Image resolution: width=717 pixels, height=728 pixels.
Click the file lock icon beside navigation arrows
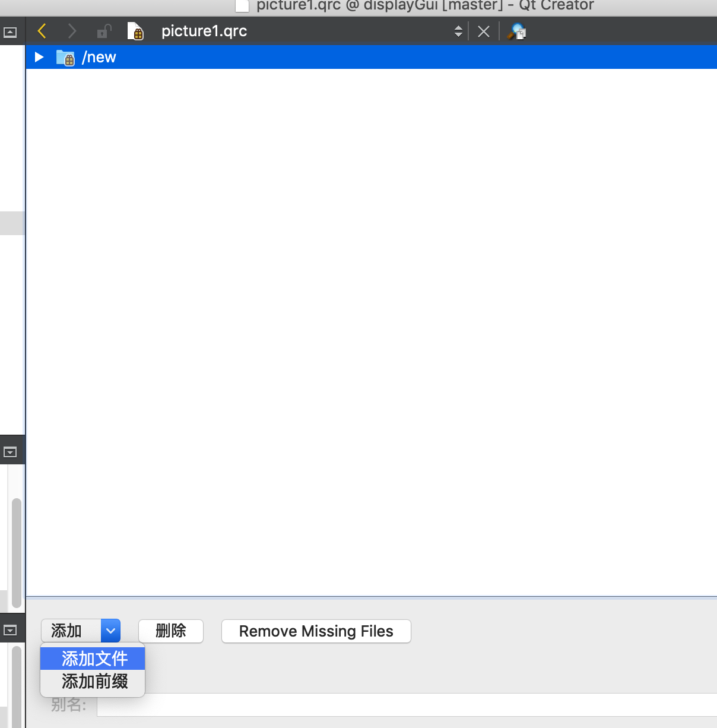pyautogui.click(x=104, y=30)
